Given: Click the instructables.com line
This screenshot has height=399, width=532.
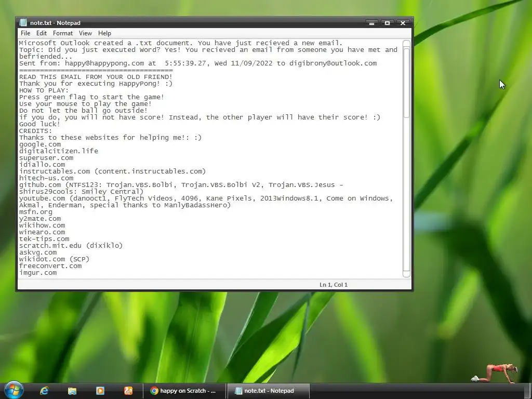Looking at the screenshot, I should pyautogui.click(x=112, y=171).
